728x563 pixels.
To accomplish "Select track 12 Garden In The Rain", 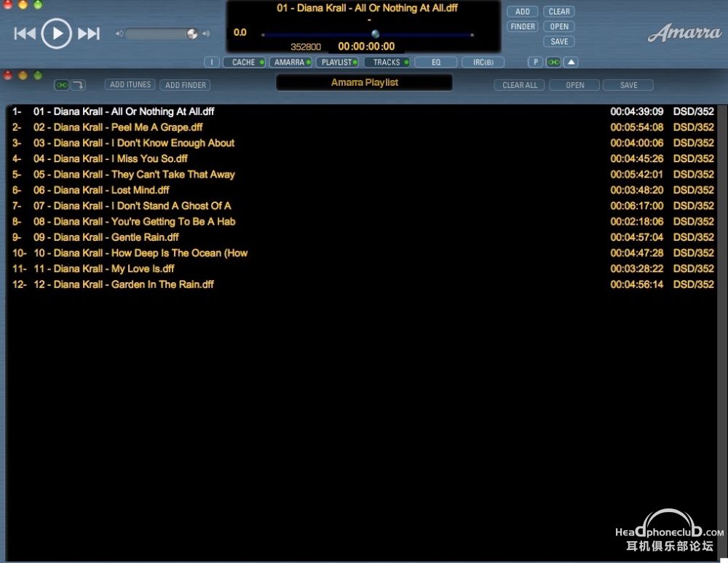I will pyautogui.click(x=362, y=284).
